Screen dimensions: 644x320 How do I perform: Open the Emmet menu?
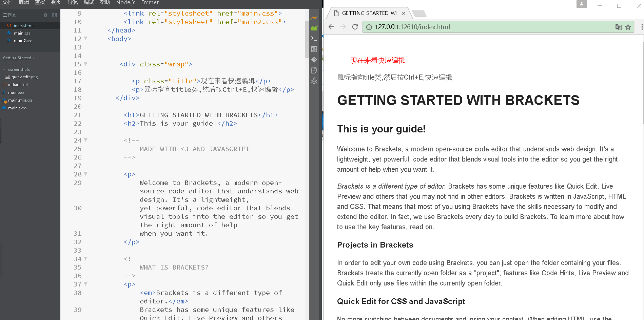[x=150, y=2]
